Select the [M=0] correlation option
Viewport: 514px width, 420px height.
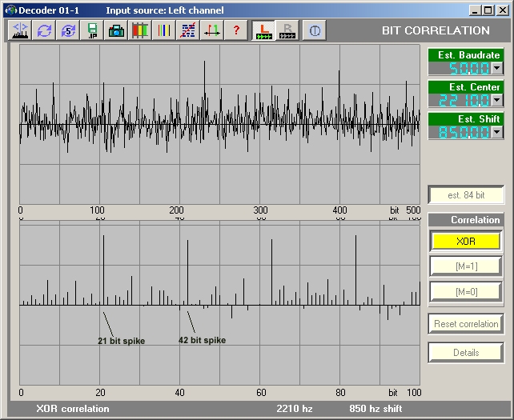click(466, 292)
